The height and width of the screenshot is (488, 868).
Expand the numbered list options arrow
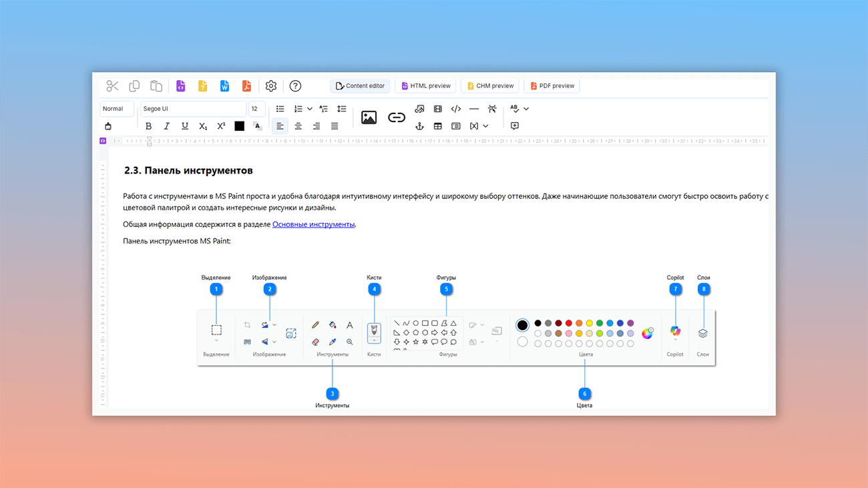[x=310, y=109]
